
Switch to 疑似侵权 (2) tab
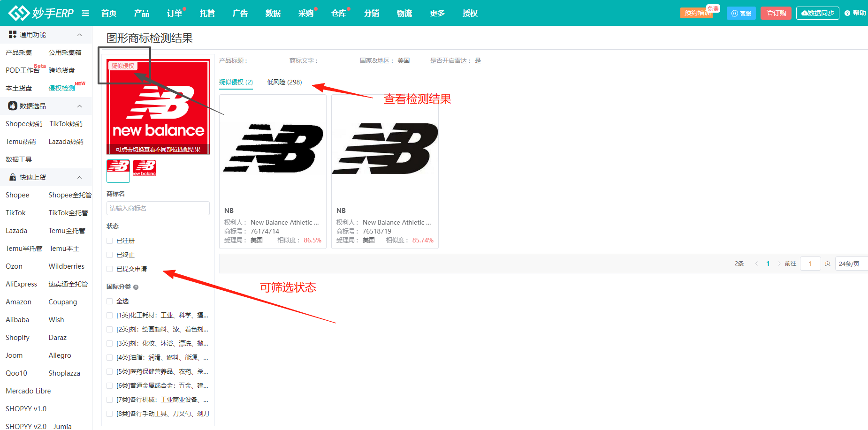(236, 82)
